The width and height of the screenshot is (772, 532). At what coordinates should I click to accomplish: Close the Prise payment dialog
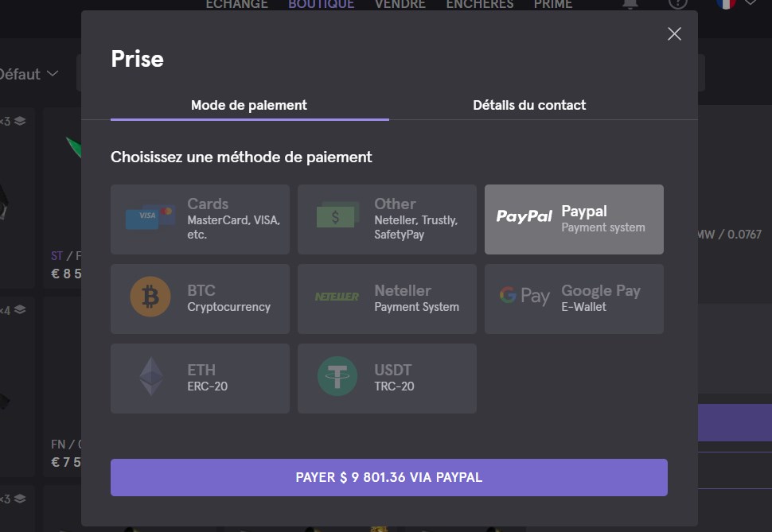click(x=674, y=33)
